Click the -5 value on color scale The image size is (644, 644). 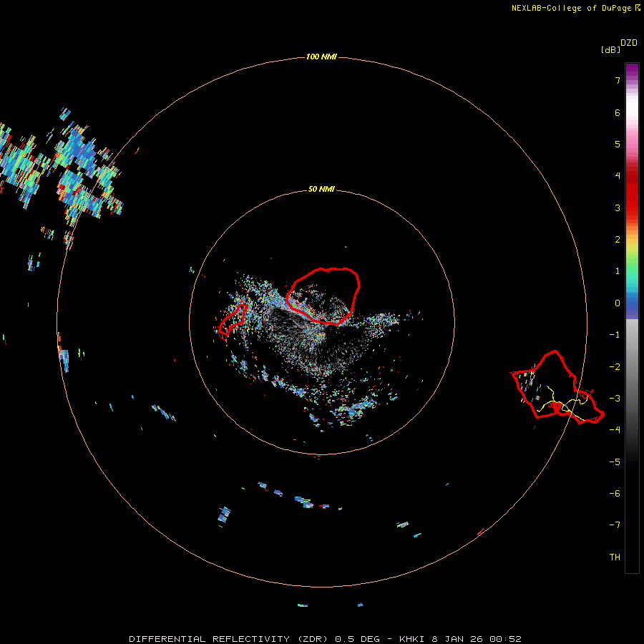[615, 462]
